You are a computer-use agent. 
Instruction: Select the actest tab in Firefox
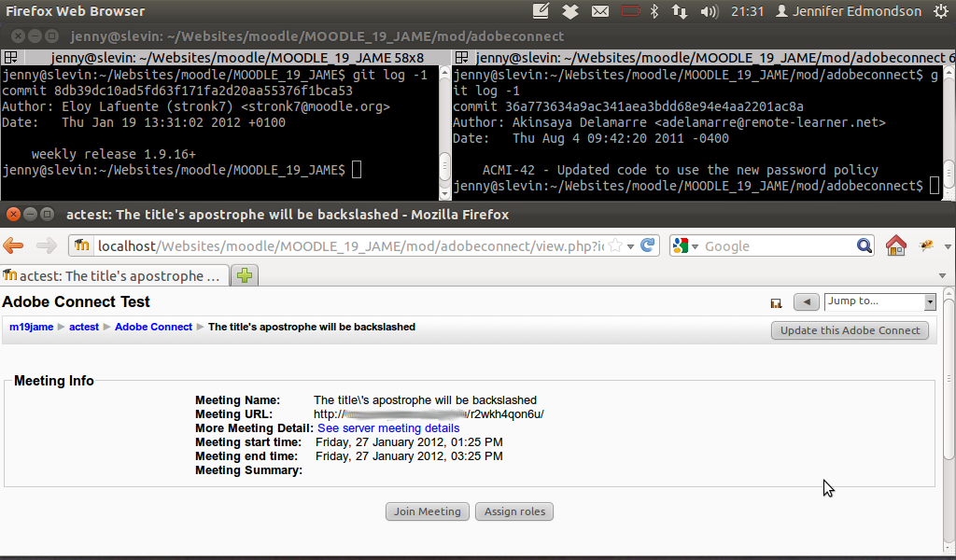point(115,275)
